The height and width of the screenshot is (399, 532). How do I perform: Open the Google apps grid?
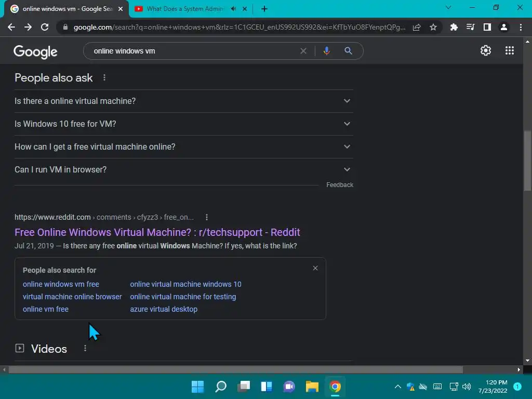tap(510, 50)
